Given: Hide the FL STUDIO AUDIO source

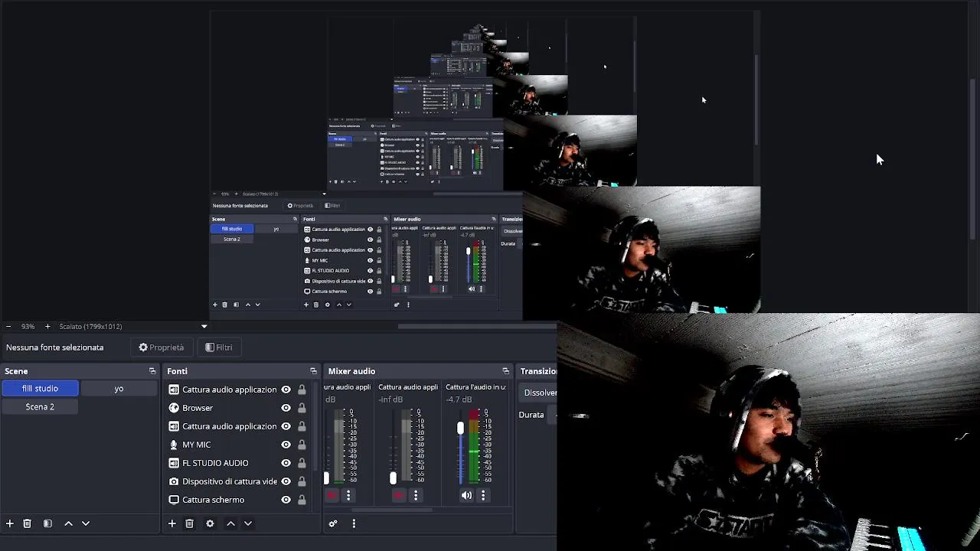Looking at the screenshot, I should click(286, 463).
